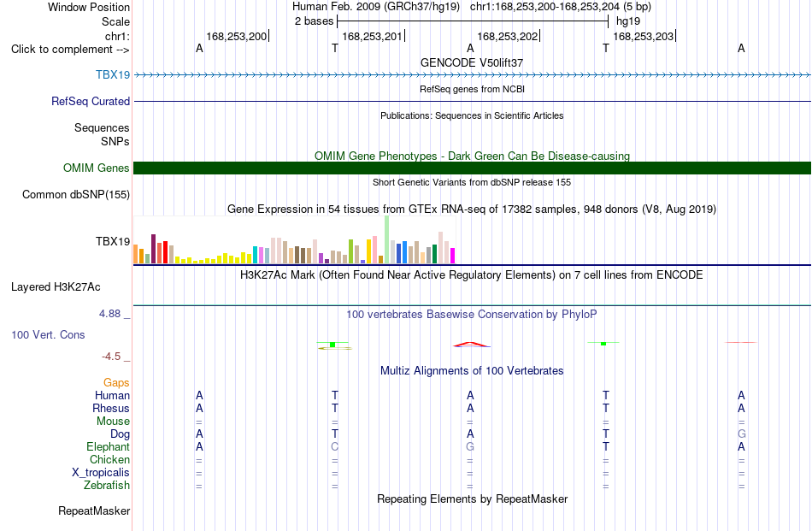Click the 'Human' species row label
812x531 pixels.
coord(112,396)
